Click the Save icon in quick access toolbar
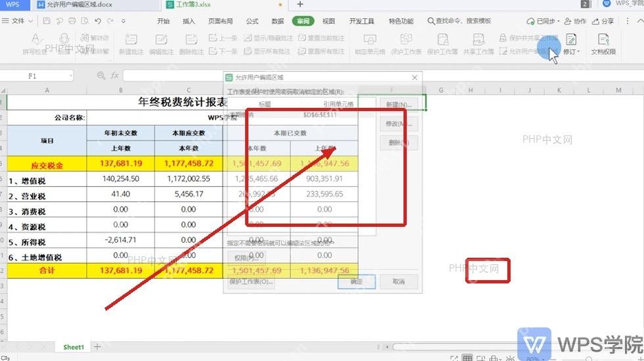 tap(47, 21)
